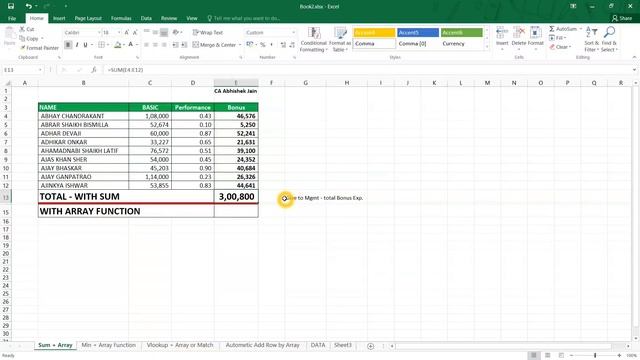The width and height of the screenshot is (640, 360).
Task: Open the font size dropdown
Action: coord(119,32)
